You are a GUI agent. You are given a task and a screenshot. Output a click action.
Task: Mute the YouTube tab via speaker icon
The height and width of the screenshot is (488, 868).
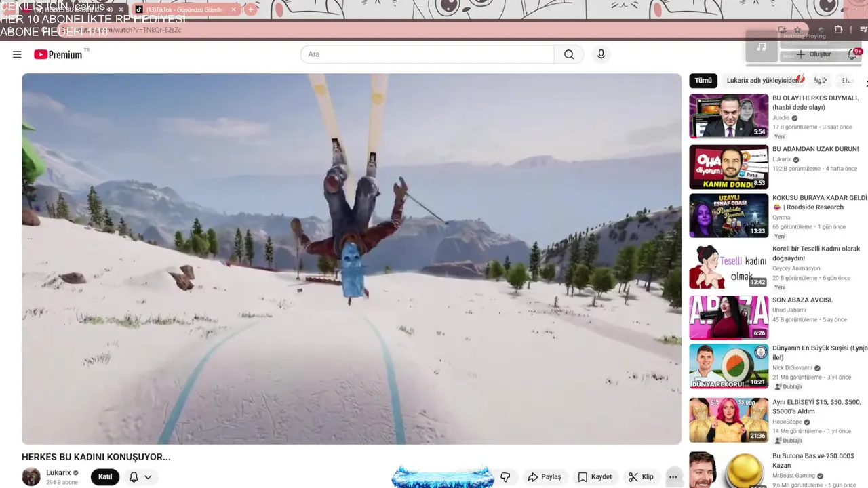tap(109, 9)
